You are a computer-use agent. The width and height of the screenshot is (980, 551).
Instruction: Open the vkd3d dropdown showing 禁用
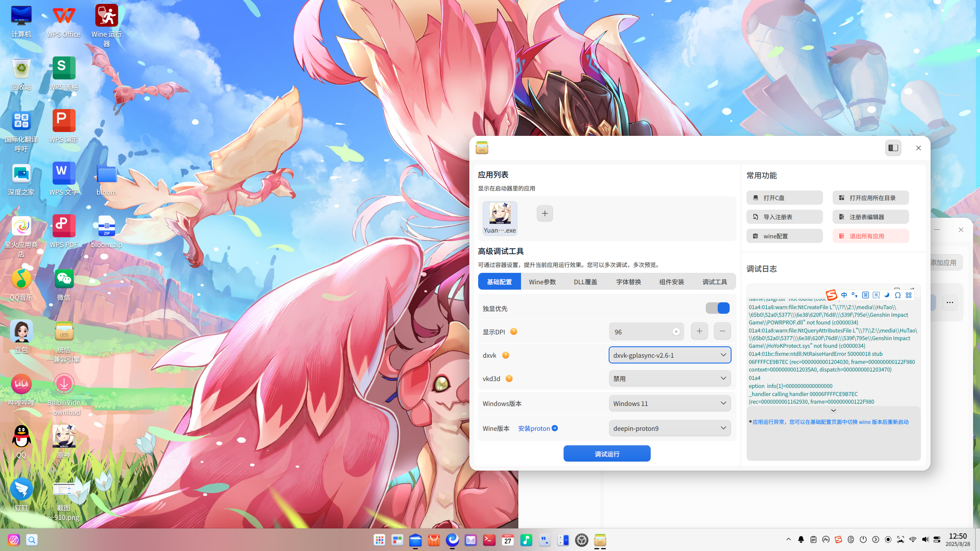[x=670, y=378]
